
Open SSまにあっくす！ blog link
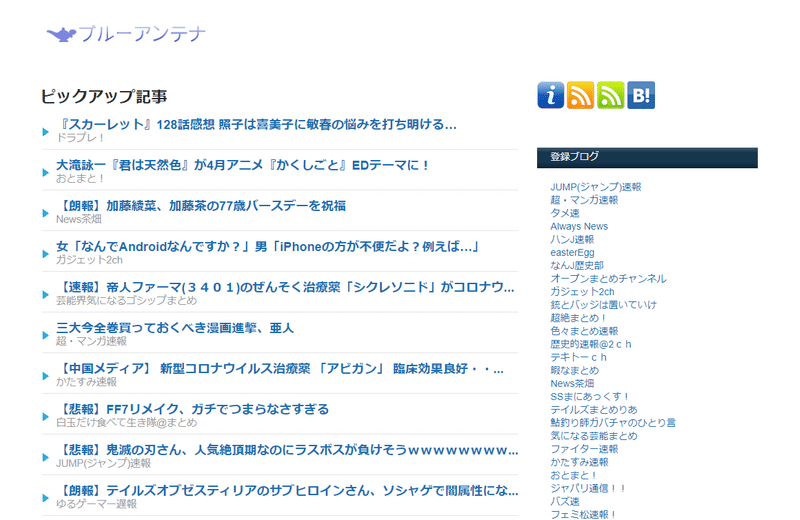(589, 397)
